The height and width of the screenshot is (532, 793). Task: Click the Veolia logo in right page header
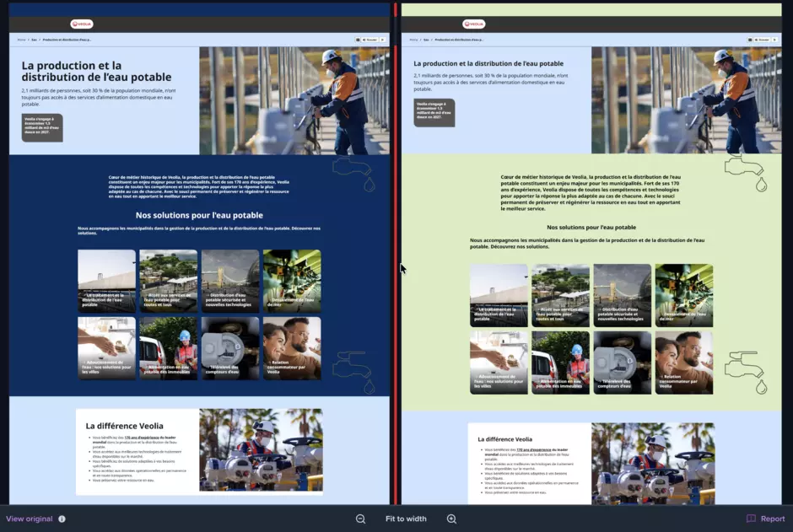[473, 24]
